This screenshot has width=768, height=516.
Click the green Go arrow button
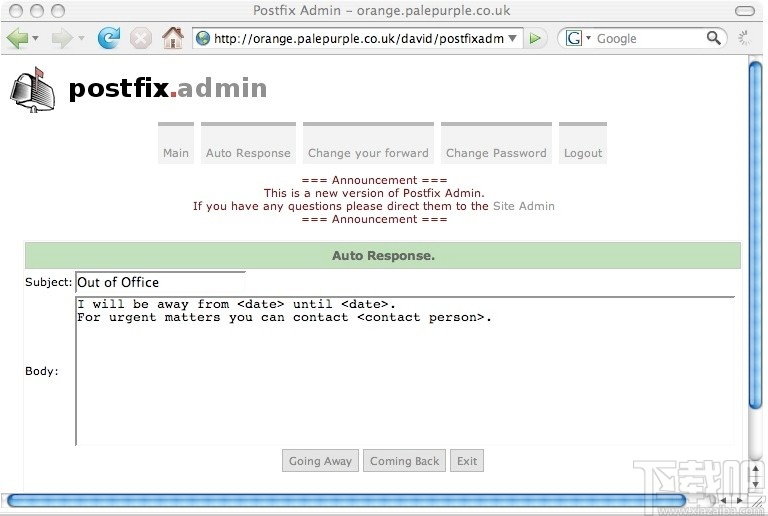click(x=535, y=38)
